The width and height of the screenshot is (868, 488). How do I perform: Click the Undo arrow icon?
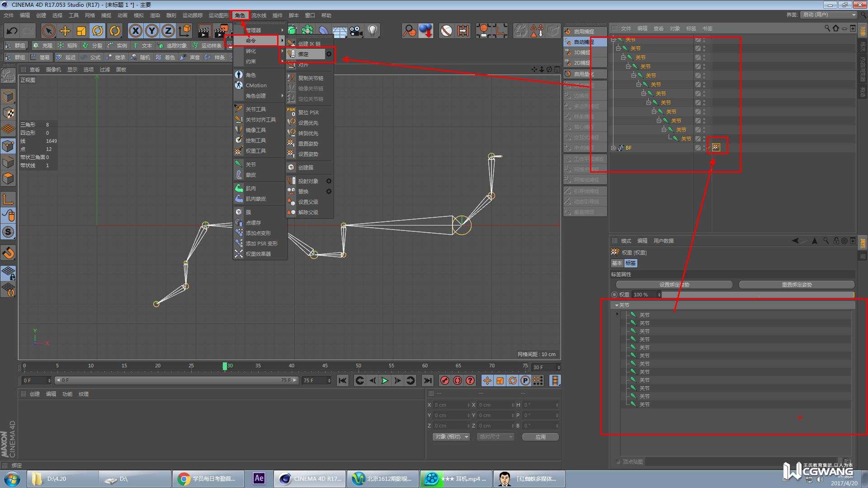[12, 31]
